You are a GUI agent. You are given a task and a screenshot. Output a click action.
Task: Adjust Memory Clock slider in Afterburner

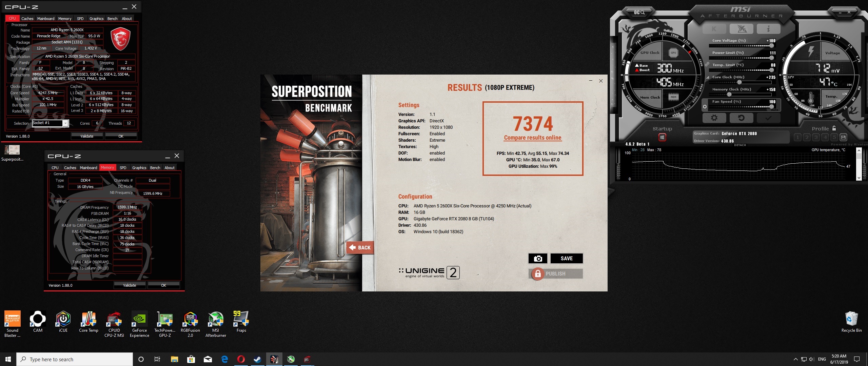(x=729, y=95)
